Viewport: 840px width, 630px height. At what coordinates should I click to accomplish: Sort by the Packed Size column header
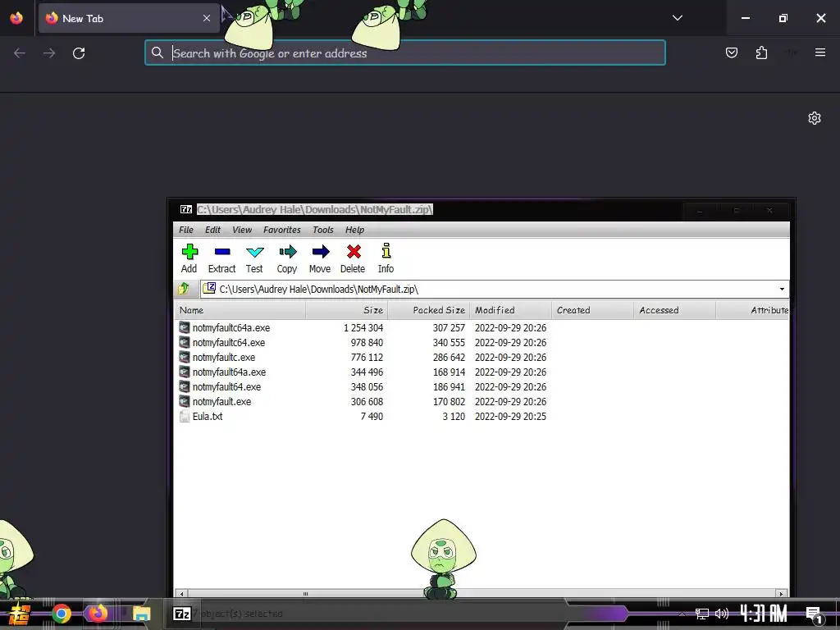click(x=428, y=310)
